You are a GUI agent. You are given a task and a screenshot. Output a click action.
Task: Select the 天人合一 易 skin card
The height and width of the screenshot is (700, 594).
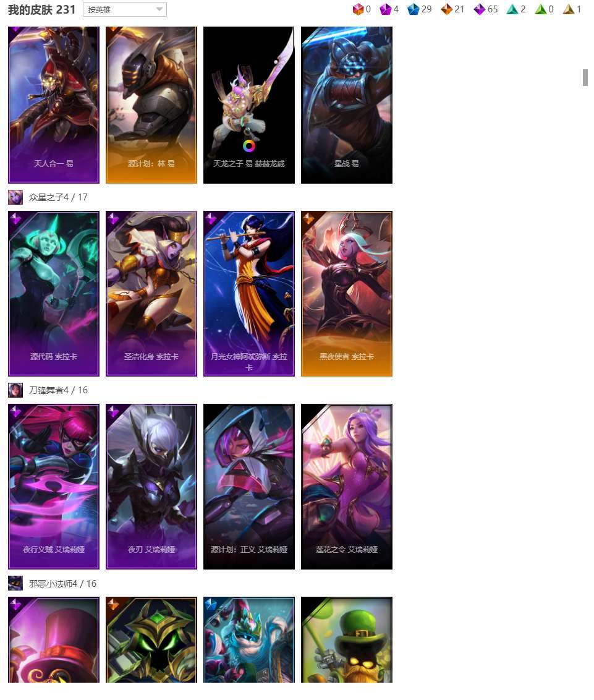coord(54,105)
